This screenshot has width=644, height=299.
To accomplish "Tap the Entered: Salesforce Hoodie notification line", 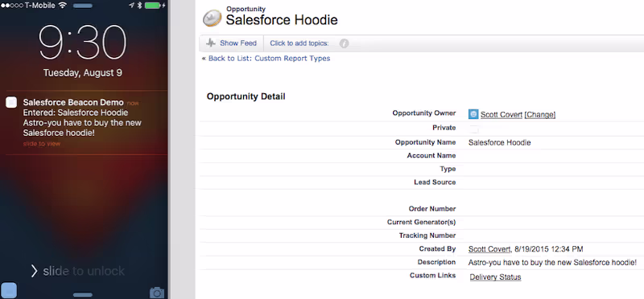I will tap(76, 113).
